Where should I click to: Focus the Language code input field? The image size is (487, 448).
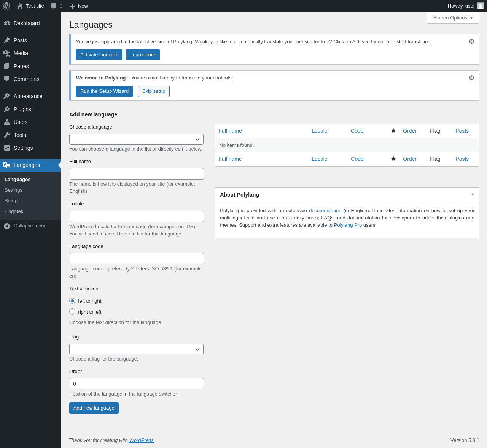[x=137, y=259]
